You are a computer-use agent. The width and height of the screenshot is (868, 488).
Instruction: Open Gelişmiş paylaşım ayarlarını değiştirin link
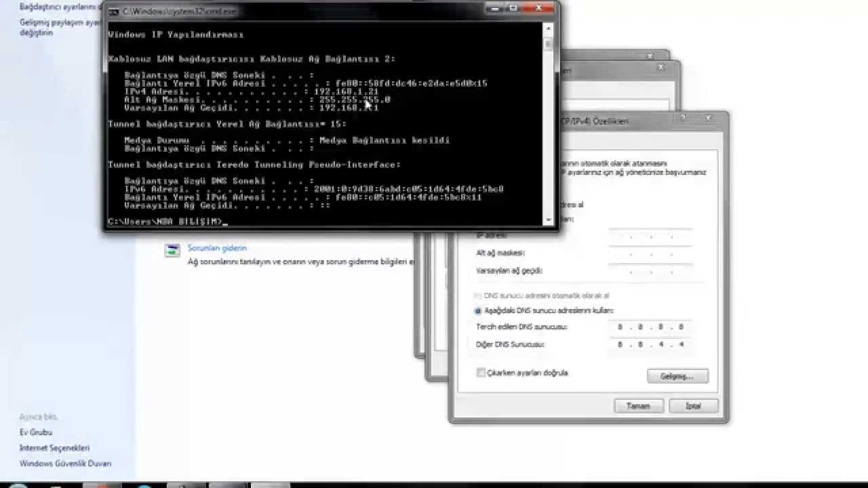(60, 27)
